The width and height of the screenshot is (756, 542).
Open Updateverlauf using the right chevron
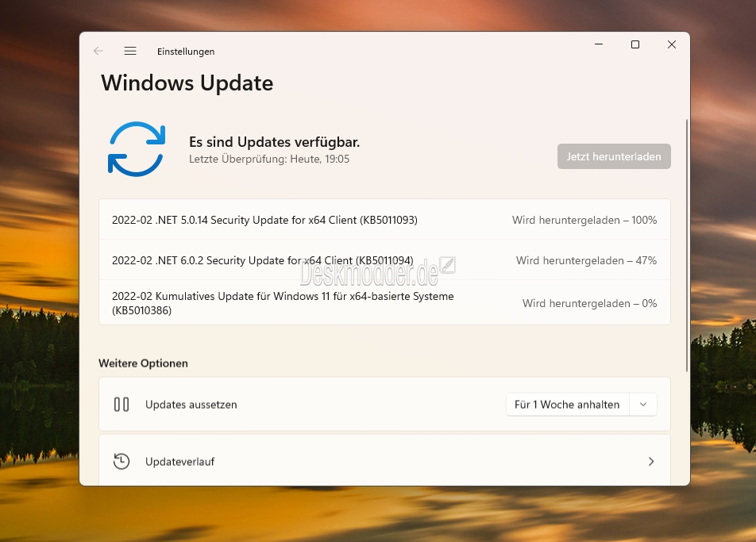point(651,462)
